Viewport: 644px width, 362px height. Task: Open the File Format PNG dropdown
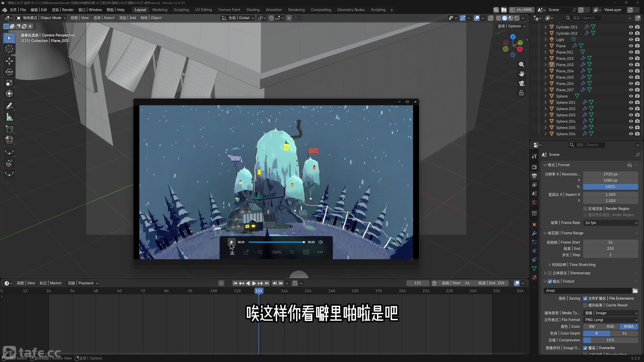coord(611,320)
